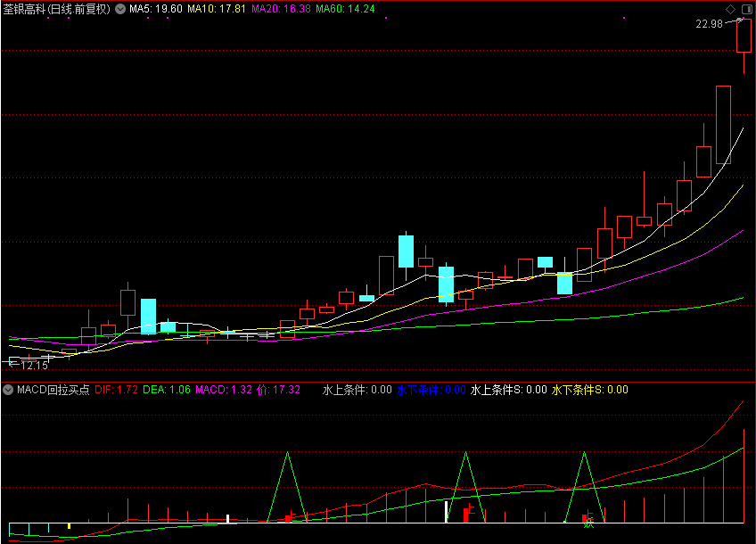The image size is (756, 544).
Task: Click the small arrow icon right of the diamond
Action: point(745,9)
